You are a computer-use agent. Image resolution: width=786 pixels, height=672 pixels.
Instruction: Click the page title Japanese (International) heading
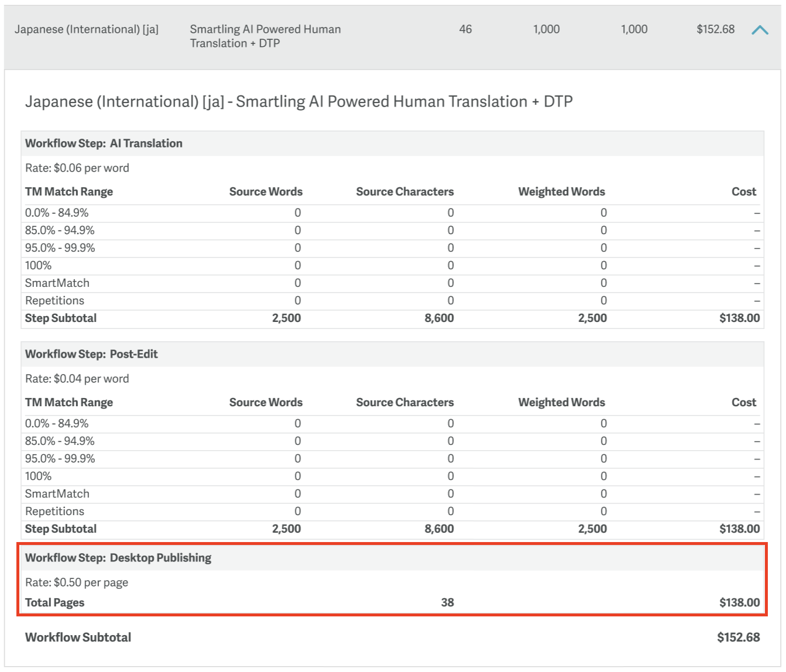299,102
